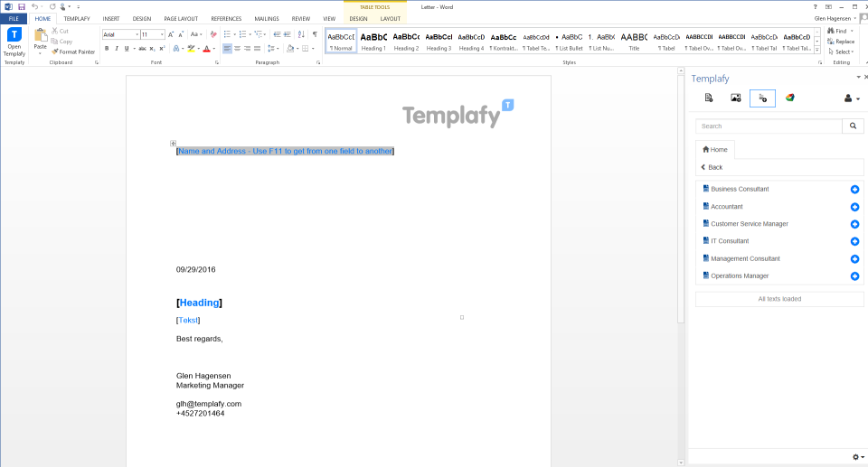Click the Find binoculars command
868x467 pixels.
point(837,31)
